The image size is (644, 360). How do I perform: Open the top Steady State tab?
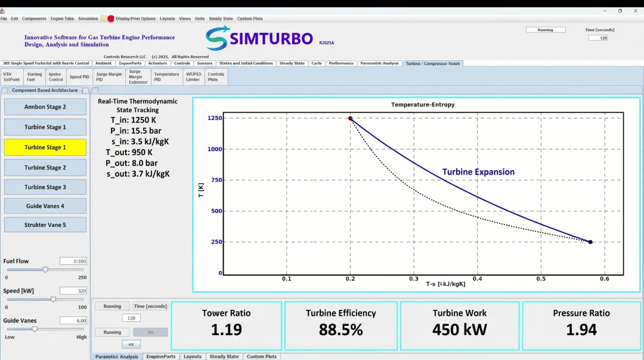tap(292, 63)
